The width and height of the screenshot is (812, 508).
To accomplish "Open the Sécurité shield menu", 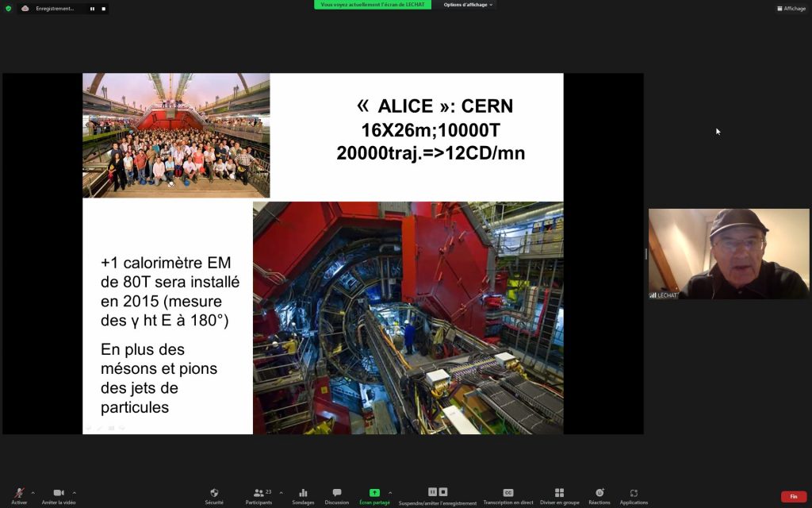I will [x=214, y=496].
